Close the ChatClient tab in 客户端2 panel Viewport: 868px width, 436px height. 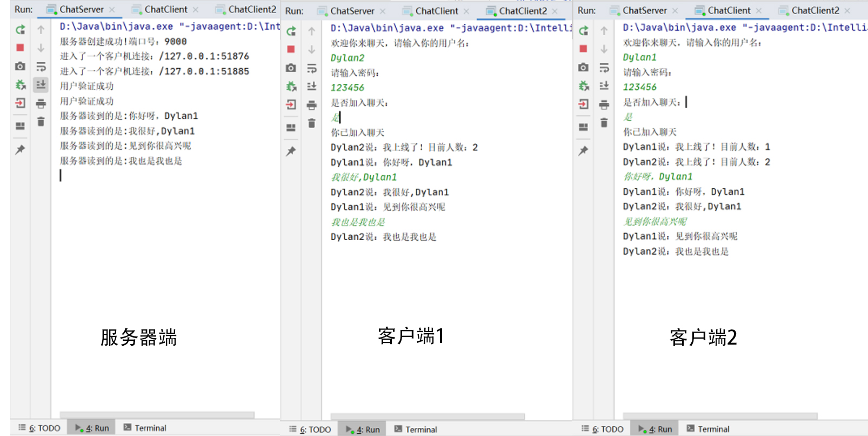(x=759, y=11)
